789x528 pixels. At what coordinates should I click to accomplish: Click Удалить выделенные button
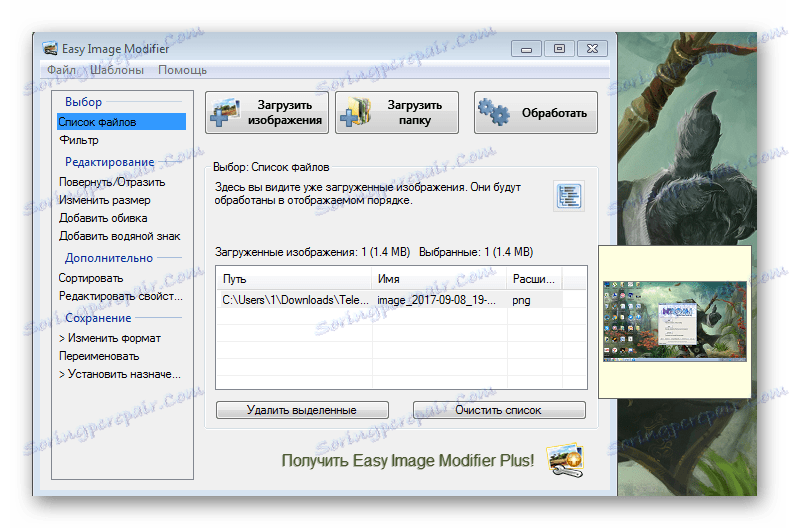pyautogui.click(x=302, y=410)
